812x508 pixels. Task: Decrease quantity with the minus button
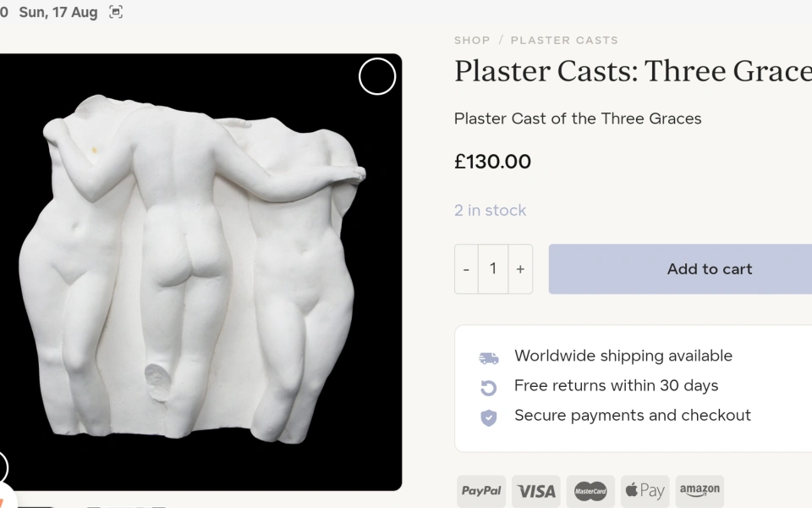point(466,269)
